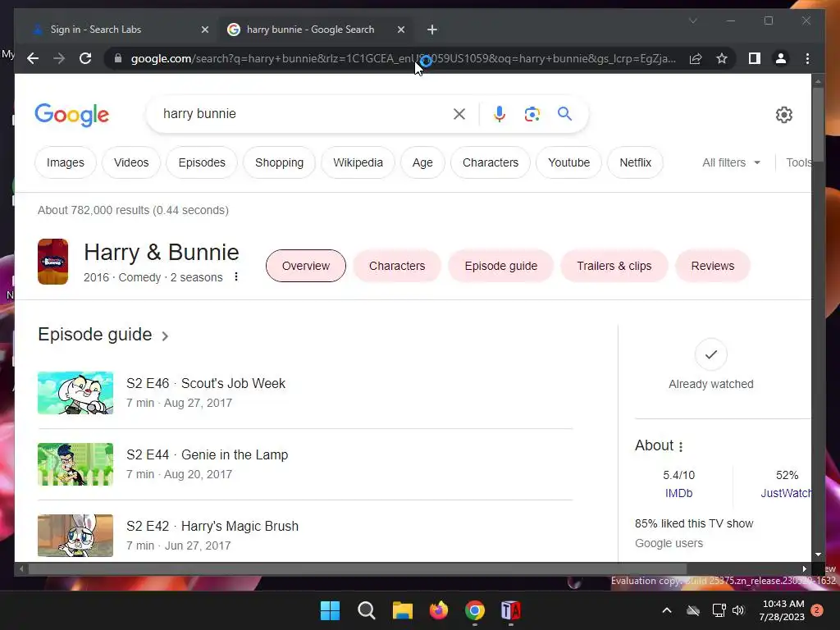Viewport: 840px width, 630px height.
Task: Click the Harry's Magic Brush thumbnail
Action: (75, 535)
